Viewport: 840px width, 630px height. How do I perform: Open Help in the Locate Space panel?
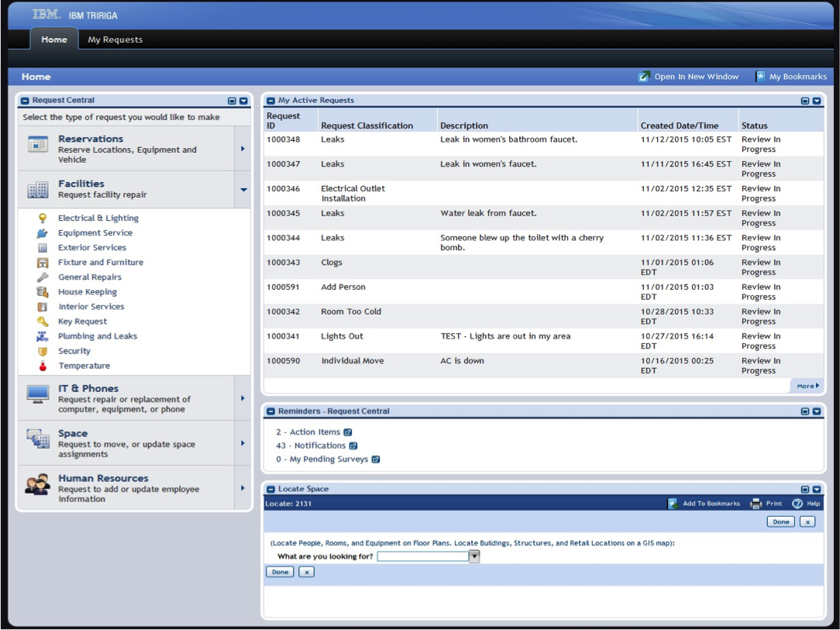pyautogui.click(x=797, y=503)
